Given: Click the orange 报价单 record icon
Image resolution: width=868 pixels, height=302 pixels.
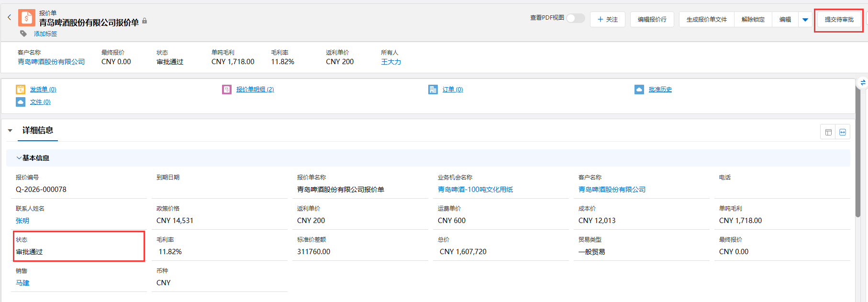Looking at the screenshot, I should [27, 18].
